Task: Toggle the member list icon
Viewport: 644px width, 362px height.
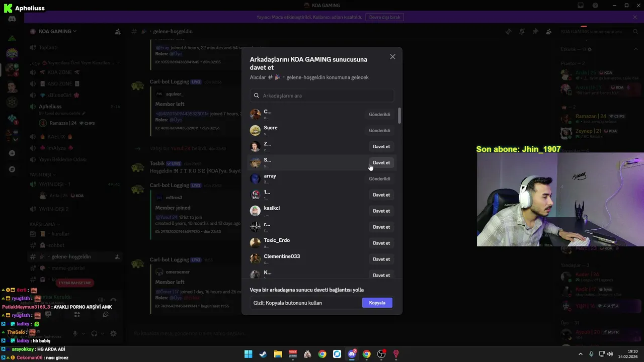Action: (x=548, y=31)
